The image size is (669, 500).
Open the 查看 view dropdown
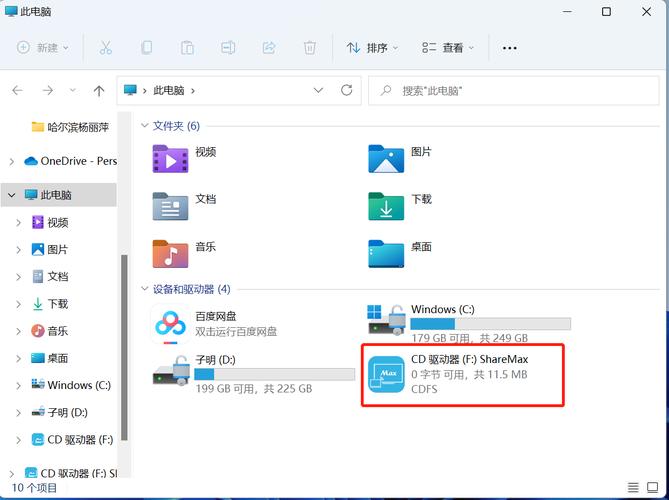coord(448,48)
